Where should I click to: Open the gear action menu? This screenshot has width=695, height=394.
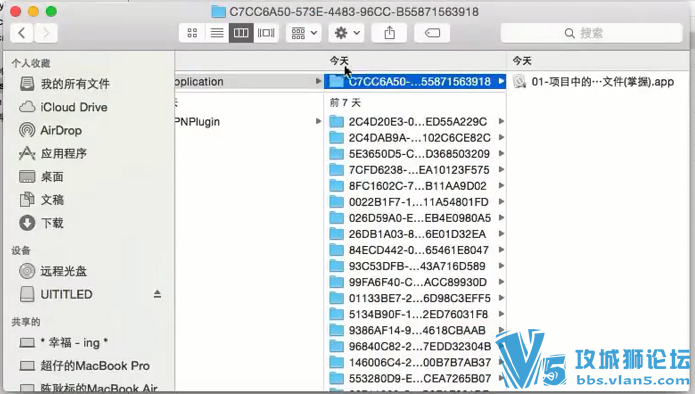point(346,33)
